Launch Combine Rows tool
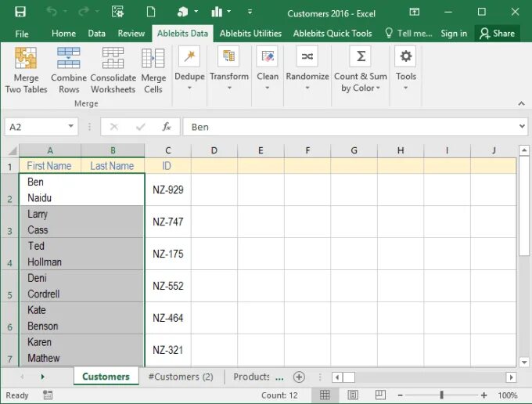 point(69,70)
